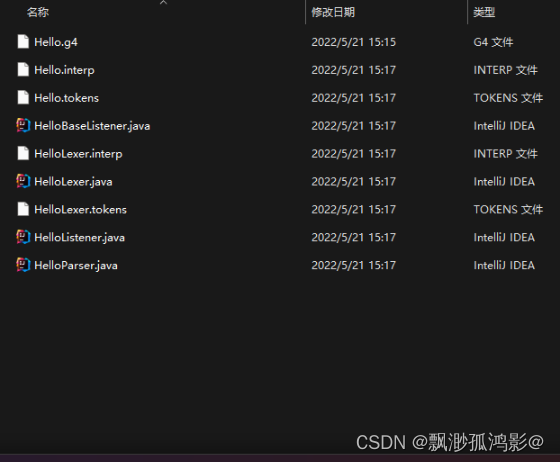The height and width of the screenshot is (462, 560).
Task: Click the IntelliJ IDEA type of HelloBaseListener.java
Action: [504, 126]
